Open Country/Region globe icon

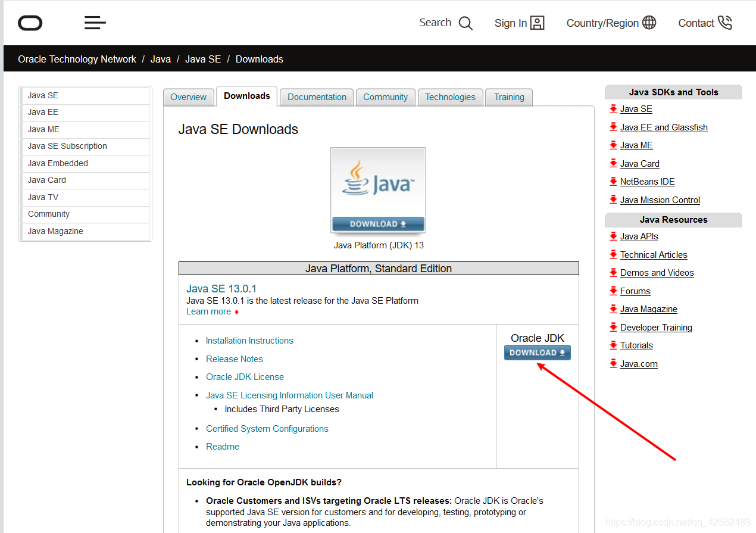coord(649,23)
